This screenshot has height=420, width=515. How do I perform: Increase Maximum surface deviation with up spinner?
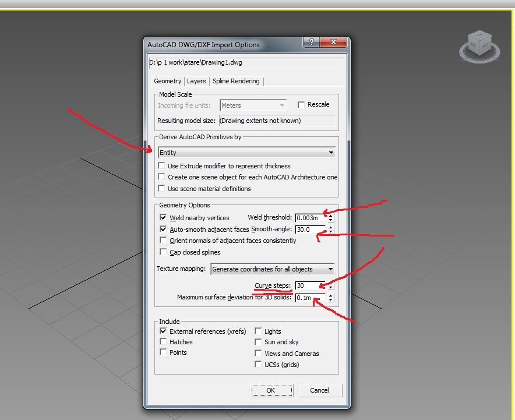point(330,295)
